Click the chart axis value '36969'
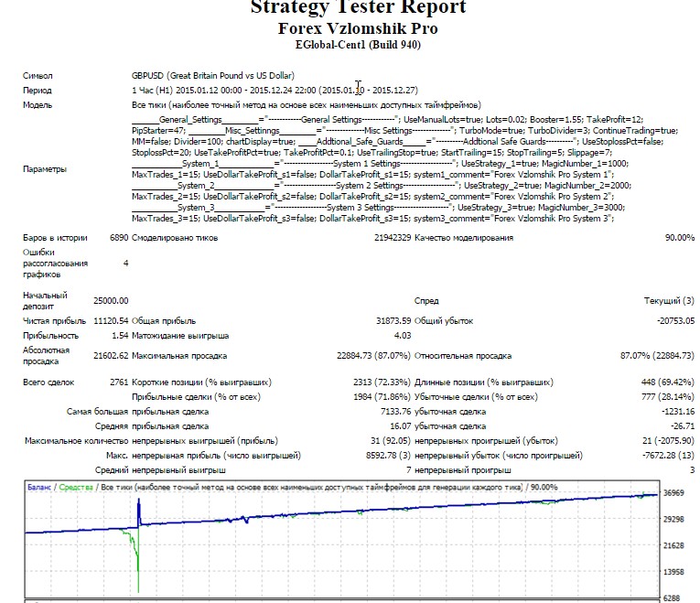This screenshot has width=700, height=603. click(x=673, y=493)
